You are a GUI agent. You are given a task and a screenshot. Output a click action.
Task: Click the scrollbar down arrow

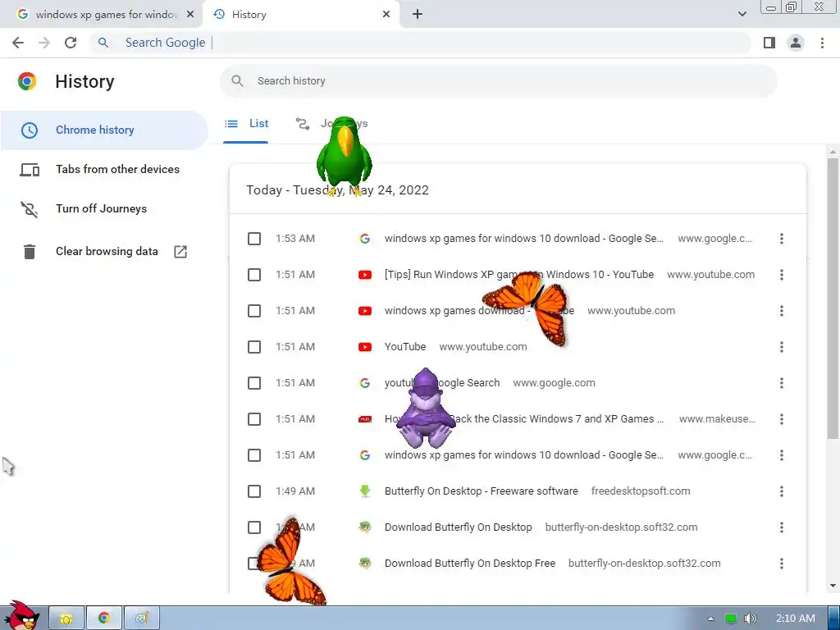pyautogui.click(x=833, y=586)
